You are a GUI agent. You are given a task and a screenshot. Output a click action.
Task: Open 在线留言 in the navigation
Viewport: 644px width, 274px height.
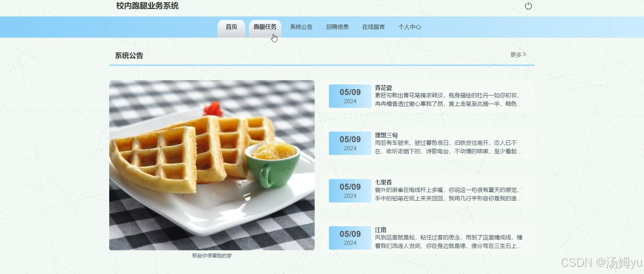coord(373,27)
